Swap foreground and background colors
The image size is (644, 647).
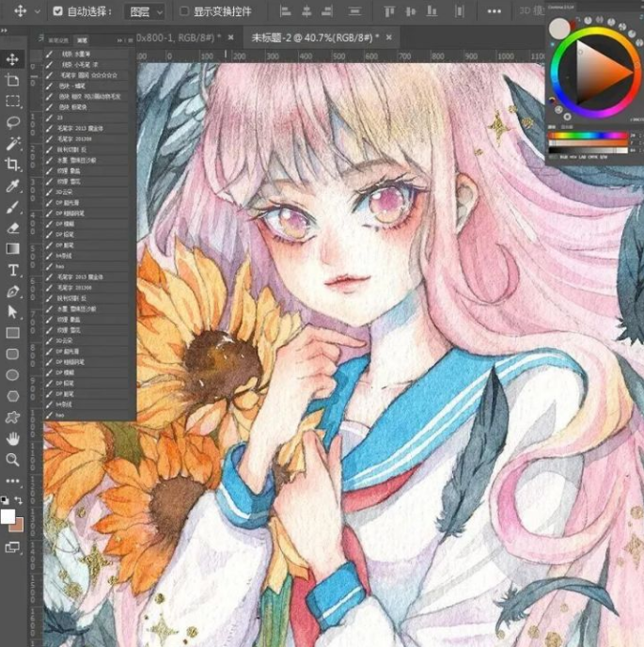pos(19,500)
